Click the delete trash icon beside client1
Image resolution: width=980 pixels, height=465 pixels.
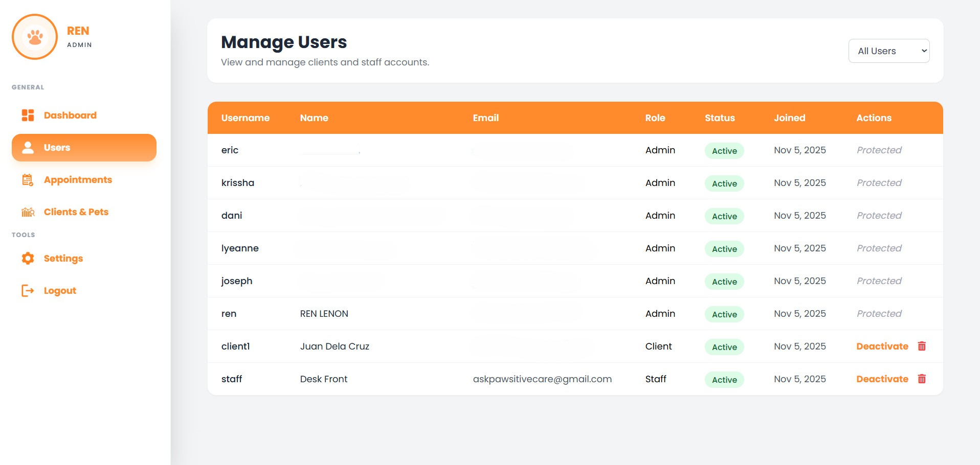[922, 346]
